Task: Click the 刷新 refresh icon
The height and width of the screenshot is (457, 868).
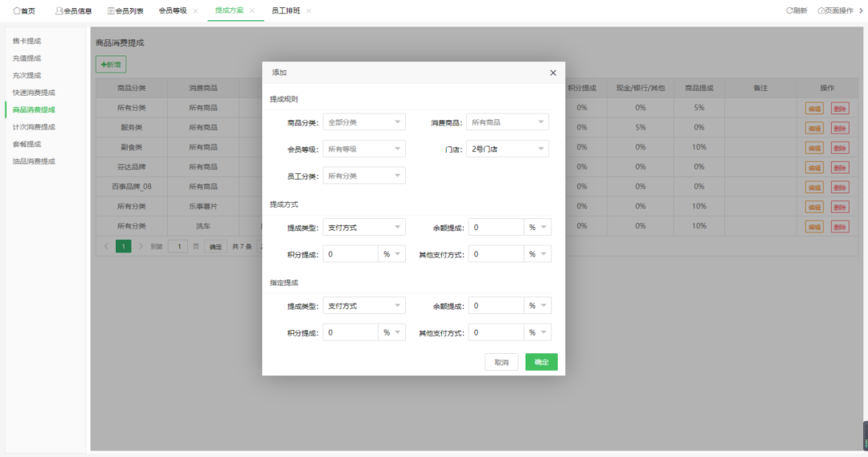Action: pos(796,10)
